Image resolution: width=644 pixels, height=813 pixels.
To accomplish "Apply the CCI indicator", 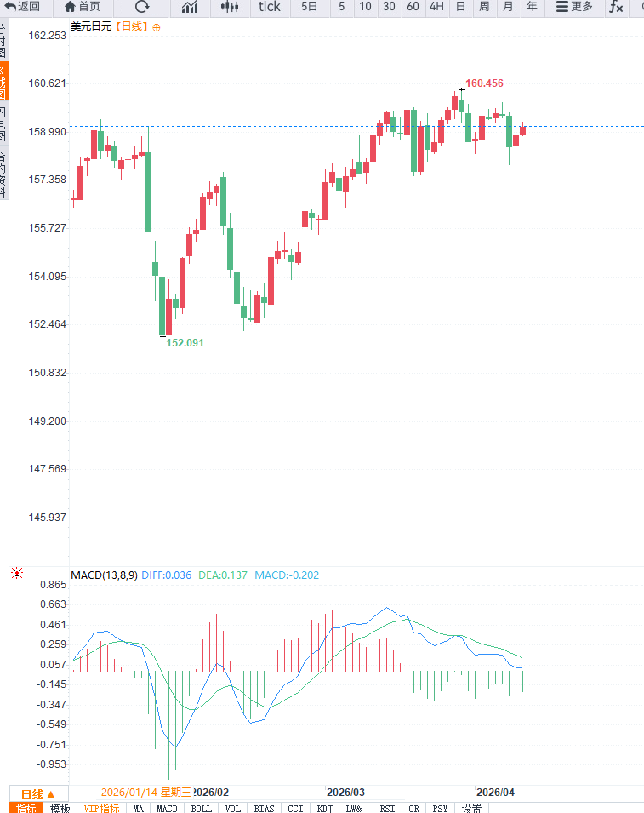I will [296, 808].
